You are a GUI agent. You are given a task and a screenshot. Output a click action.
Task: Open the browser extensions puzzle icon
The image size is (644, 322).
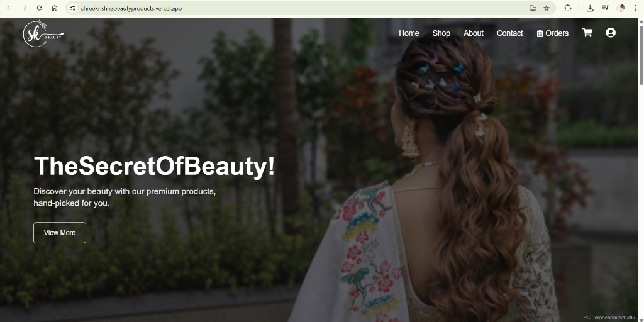(568, 8)
